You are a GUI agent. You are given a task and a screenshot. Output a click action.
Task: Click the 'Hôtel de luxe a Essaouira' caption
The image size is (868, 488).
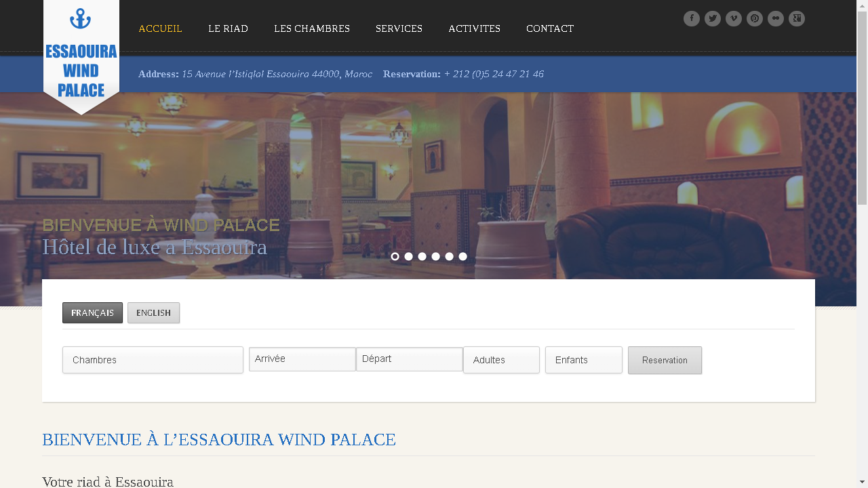pyautogui.click(x=155, y=247)
